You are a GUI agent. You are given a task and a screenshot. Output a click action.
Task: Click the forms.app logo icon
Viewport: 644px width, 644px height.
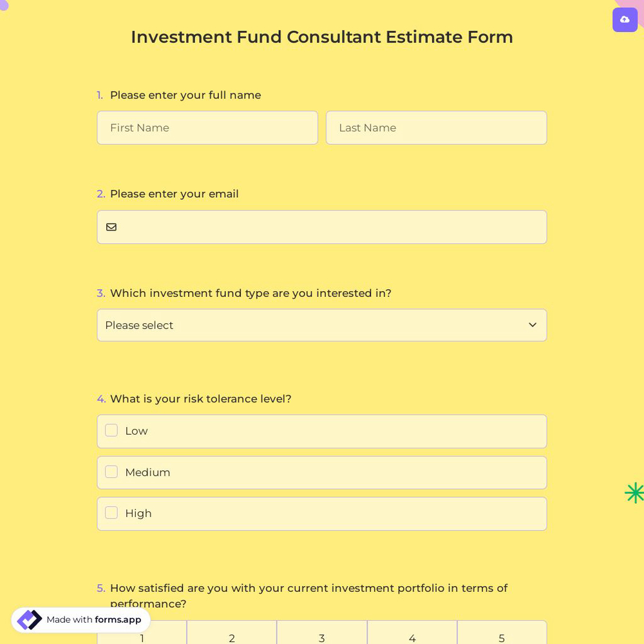click(29, 620)
